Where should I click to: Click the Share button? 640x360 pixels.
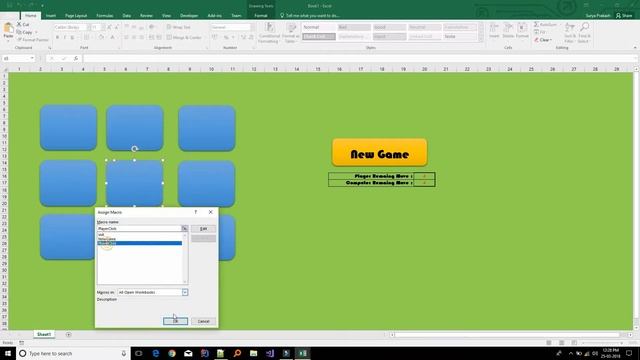624,16
